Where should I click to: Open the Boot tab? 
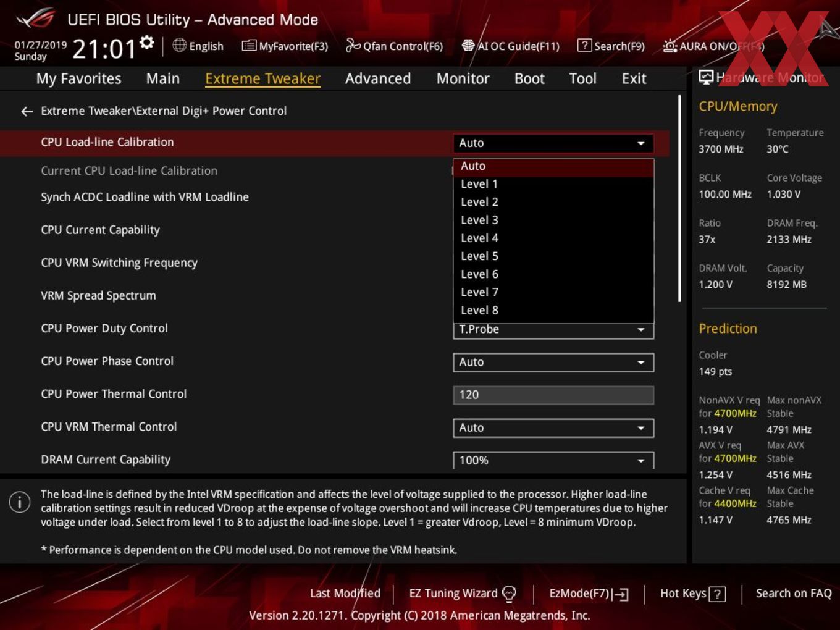[x=529, y=79]
